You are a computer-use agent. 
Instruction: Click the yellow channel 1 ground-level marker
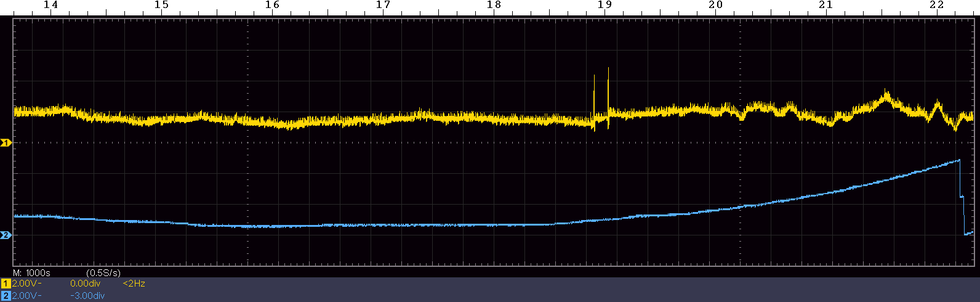[6, 143]
